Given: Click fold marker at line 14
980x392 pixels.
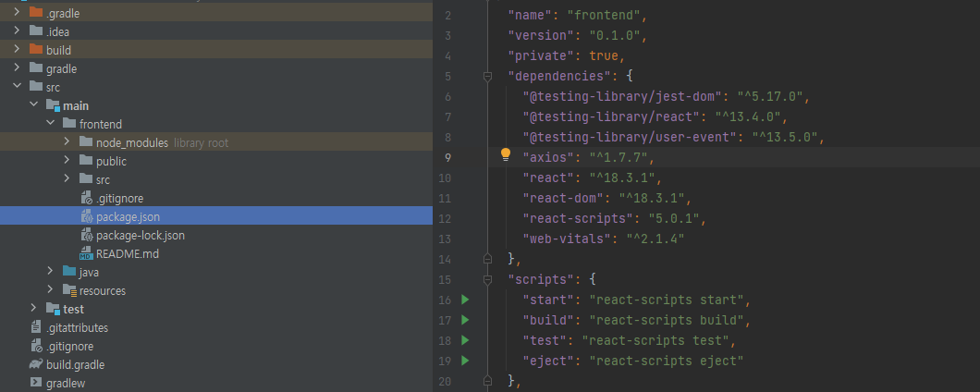Looking at the screenshot, I should (487, 258).
